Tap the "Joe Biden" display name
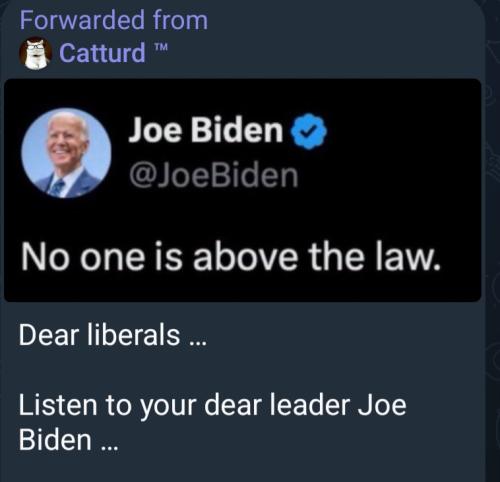 click(206, 130)
